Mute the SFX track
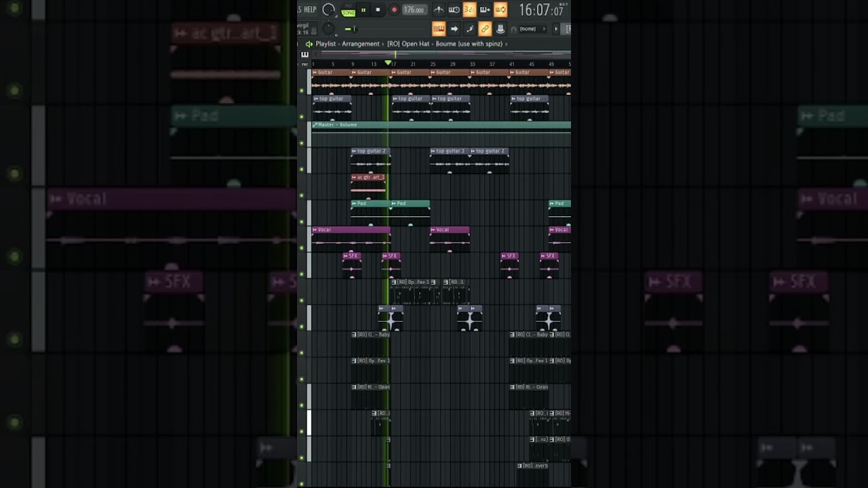 (302, 274)
